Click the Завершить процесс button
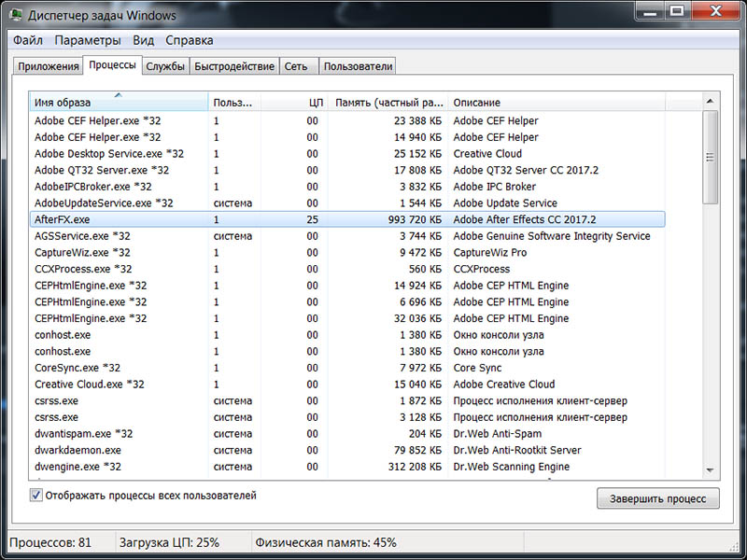This screenshot has width=747, height=560. pyautogui.click(x=658, y=498)
